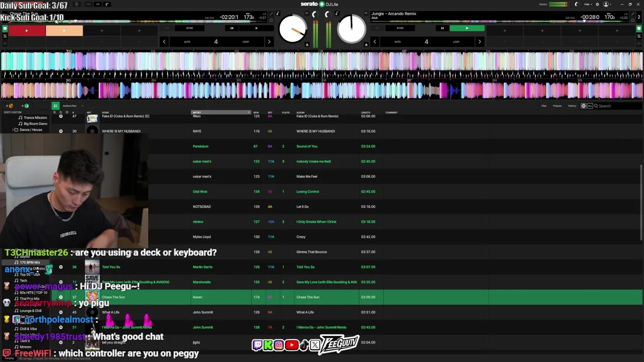Image resolution: width=644 pixels, height=362 pixels.
Task: Toggle SYNC on the right deck
Action: pos(400,28)
